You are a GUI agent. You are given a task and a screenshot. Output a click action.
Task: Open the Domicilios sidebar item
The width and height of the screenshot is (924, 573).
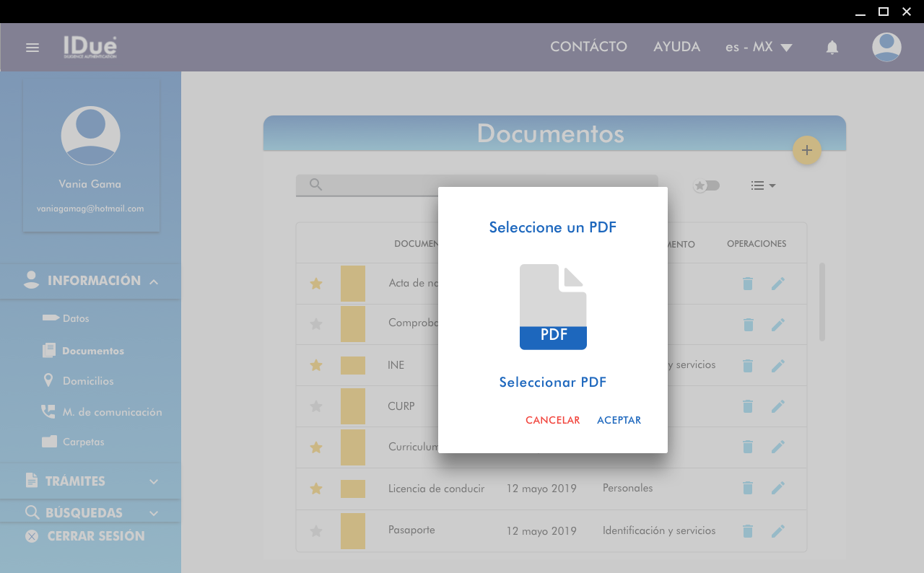point(87,381)
